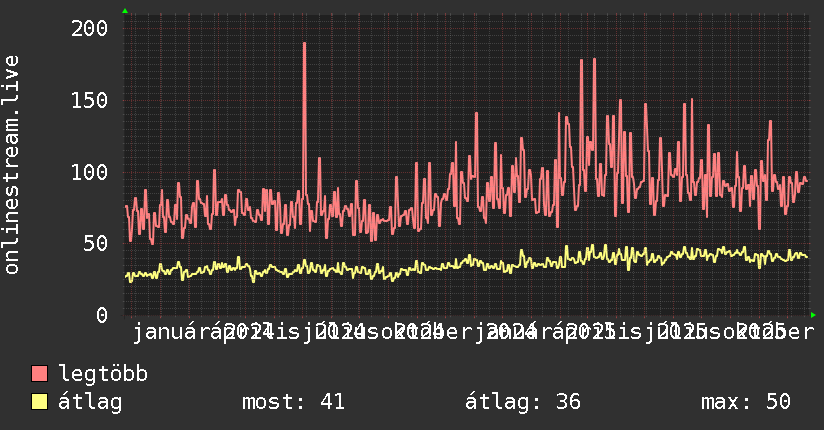Click the onlinestream.live vertical axis title

(x=12, y=165)
